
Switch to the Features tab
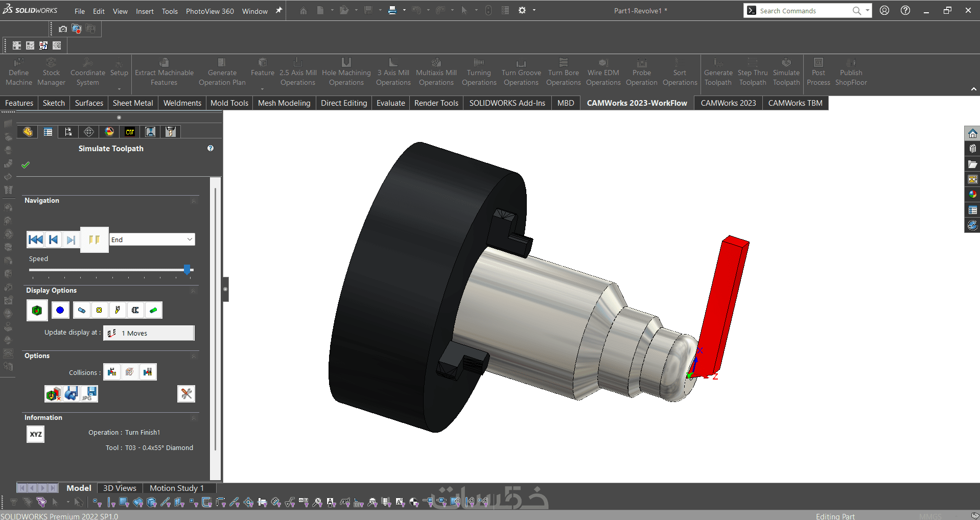19,103
